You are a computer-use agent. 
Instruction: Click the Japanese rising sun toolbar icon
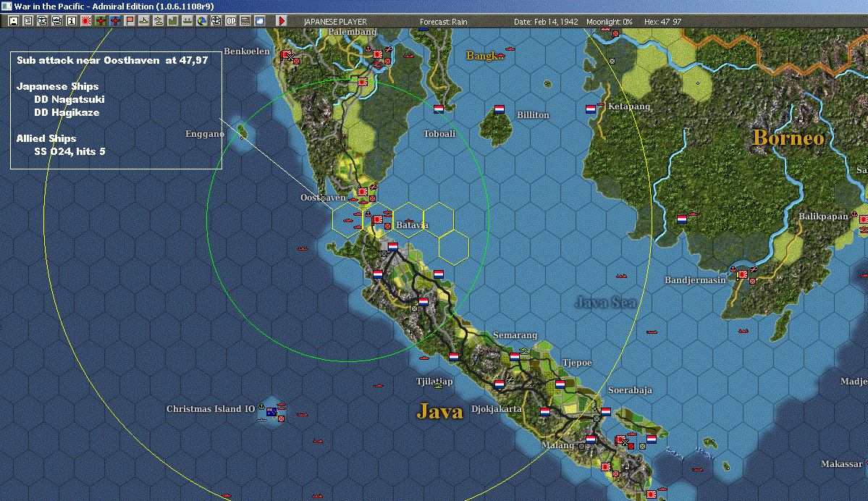tap(86, 21)
